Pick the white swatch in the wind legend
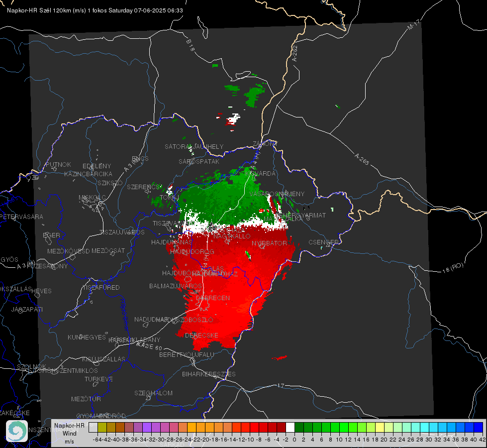487x448 pixels. (x=290, y=427)
